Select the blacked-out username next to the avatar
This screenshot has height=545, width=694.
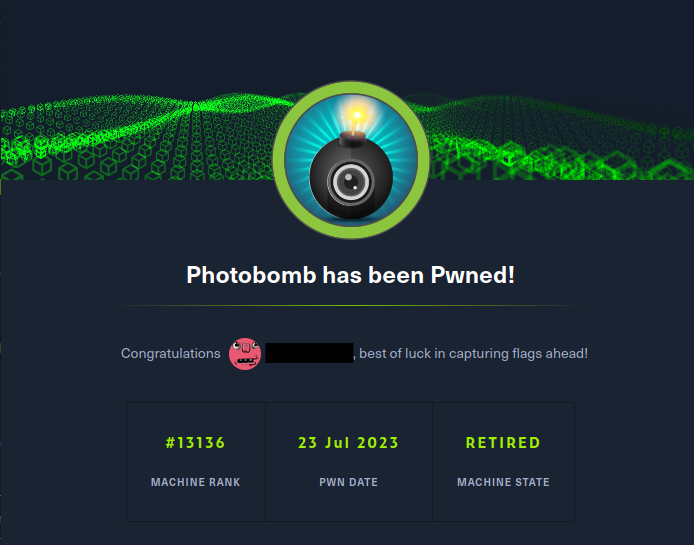click(x=309, y=353)
